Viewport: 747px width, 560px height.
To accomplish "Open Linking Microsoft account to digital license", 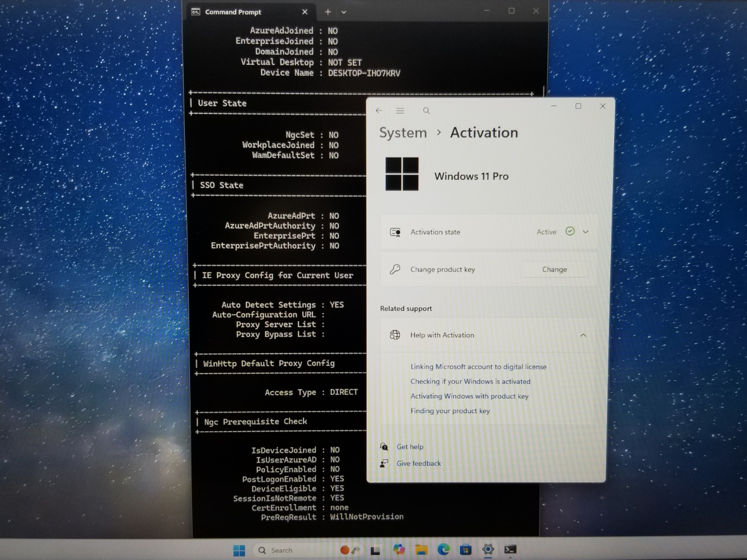I will pos(479,367).
